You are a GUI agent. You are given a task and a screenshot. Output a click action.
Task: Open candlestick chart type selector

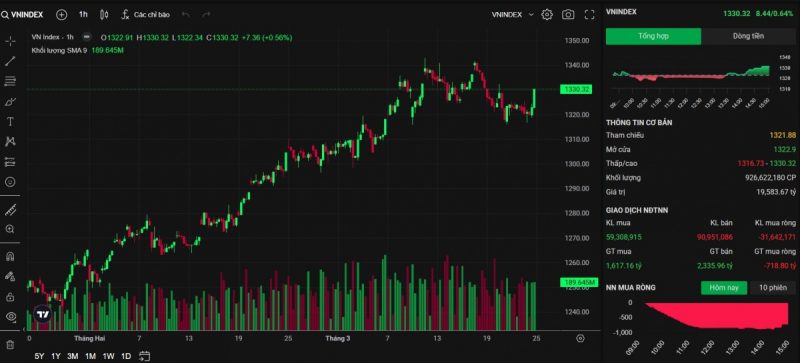(x=104, y=15)
